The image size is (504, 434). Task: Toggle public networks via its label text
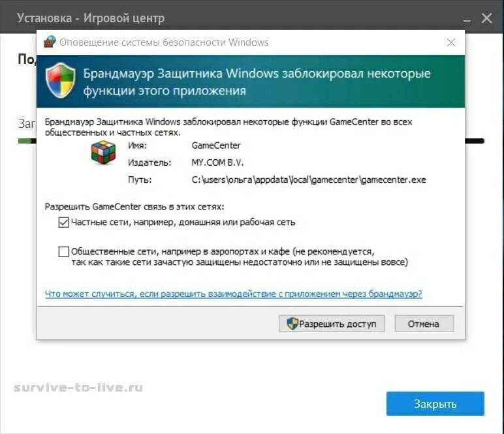click(x=240, y=256)
